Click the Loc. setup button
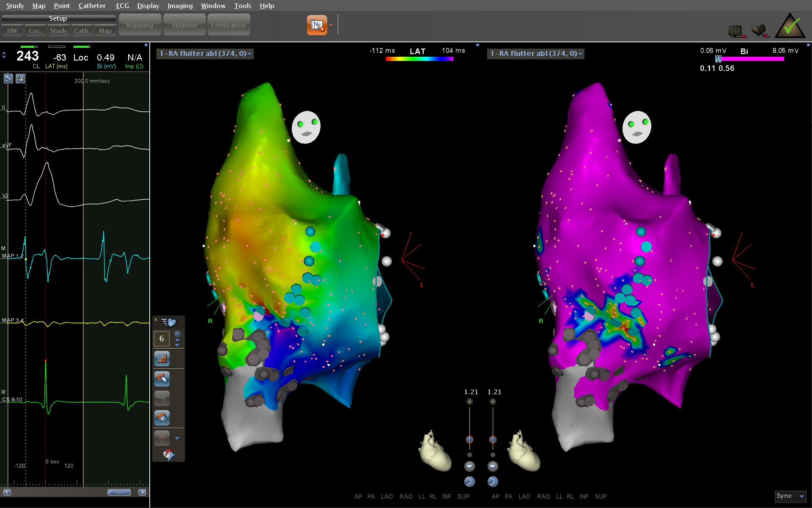This screenshot has width=812, height=508. [x=35, y=30]
